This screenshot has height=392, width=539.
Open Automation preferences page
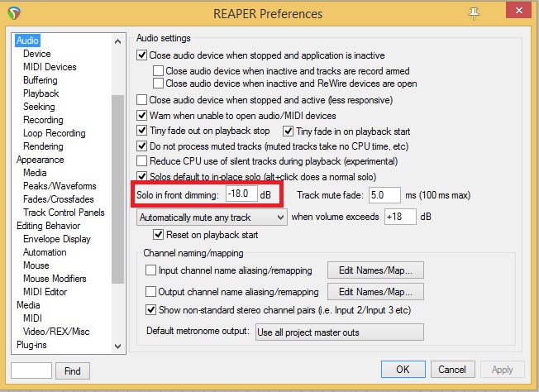coord(45,252)
